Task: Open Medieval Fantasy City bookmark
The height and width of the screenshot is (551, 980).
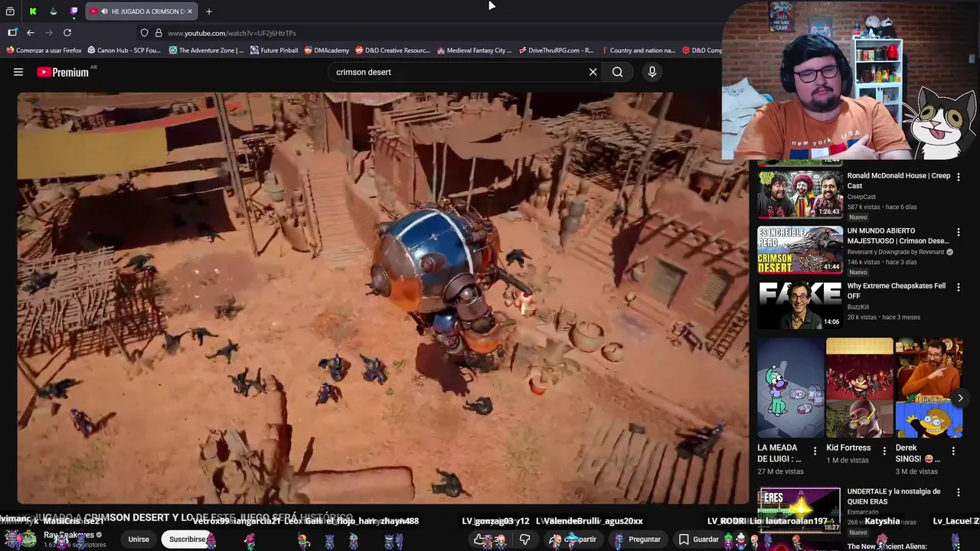Action: 474,51
